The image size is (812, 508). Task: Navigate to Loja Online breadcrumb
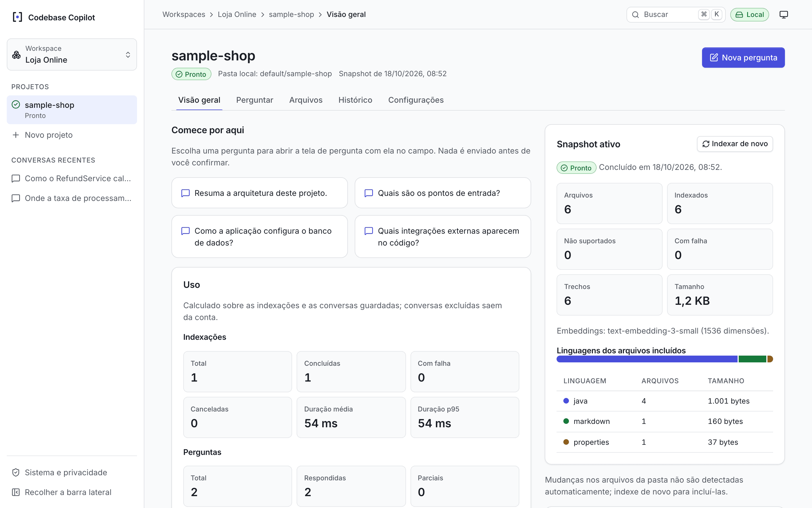237,14
